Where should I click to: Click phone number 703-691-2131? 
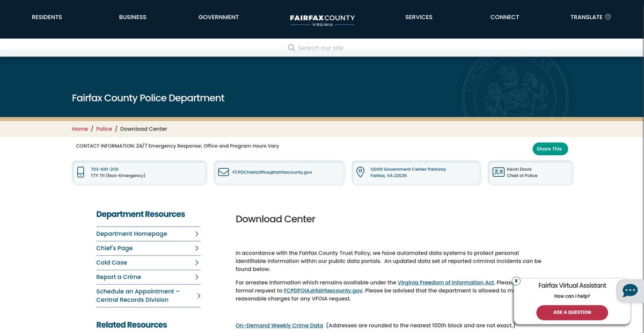click(105, 169)
